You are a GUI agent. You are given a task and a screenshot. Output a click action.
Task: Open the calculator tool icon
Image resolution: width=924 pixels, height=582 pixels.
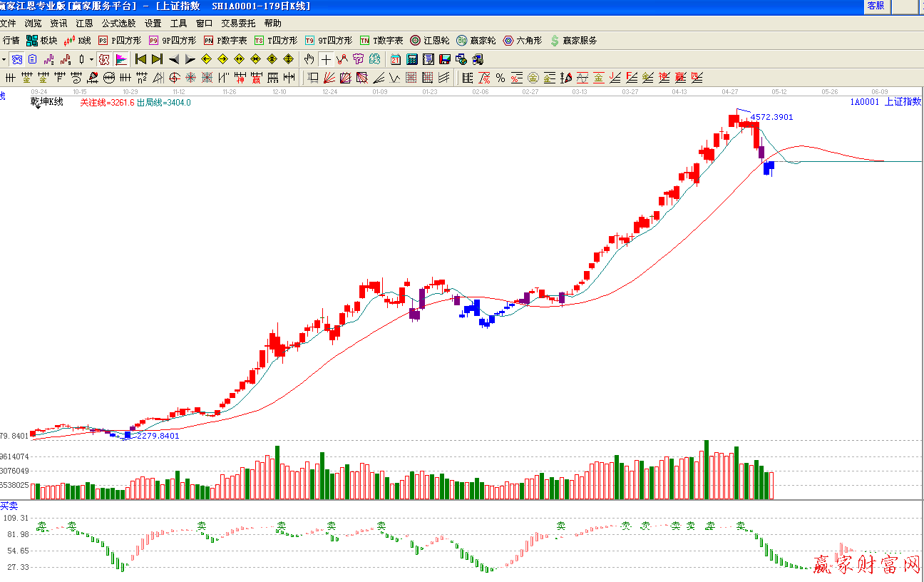pos(412,59)
